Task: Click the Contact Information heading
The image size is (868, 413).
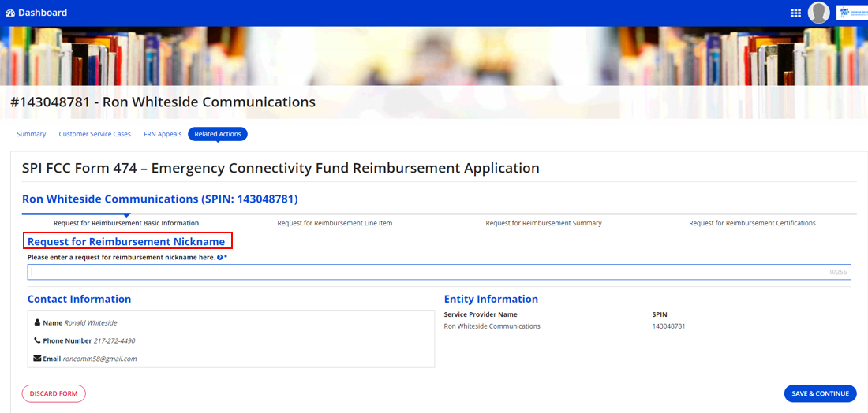Action: [79, 299]
